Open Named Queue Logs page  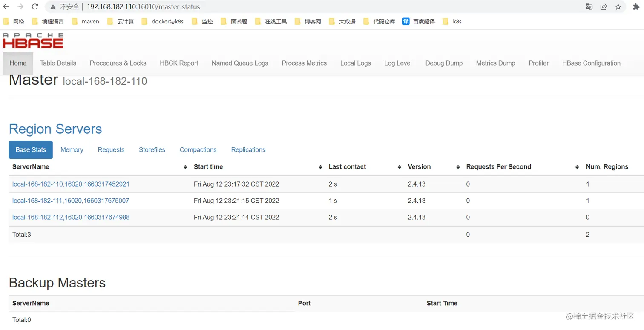tap(240, 63)
